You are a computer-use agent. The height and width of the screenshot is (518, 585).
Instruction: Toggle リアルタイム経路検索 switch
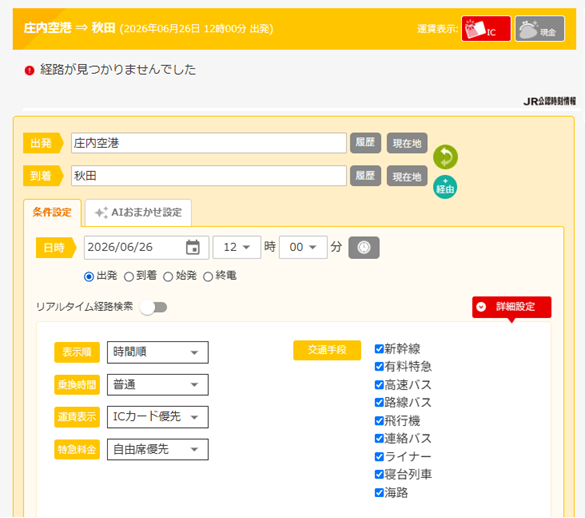point(153,308)
